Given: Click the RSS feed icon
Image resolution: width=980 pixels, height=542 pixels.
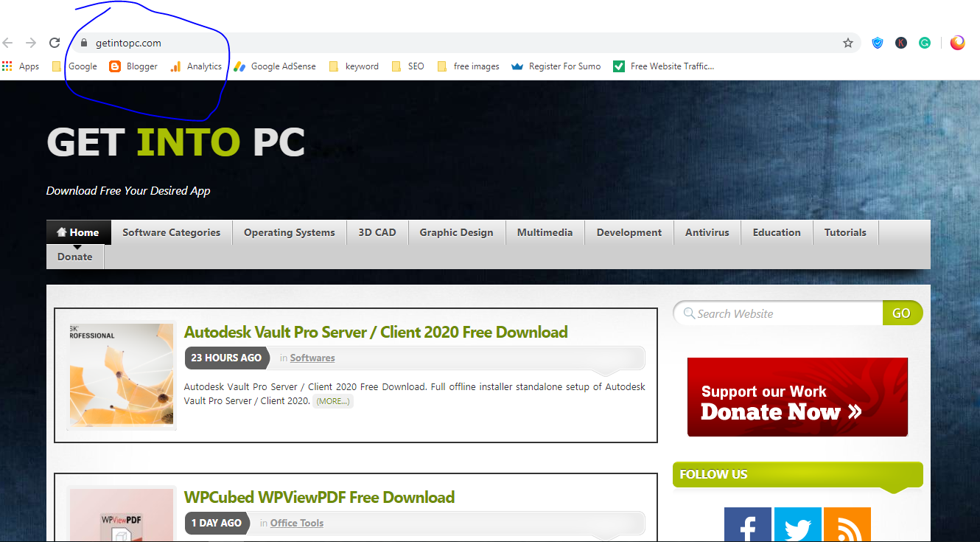Looking at the screenshot, I should 847,524.
